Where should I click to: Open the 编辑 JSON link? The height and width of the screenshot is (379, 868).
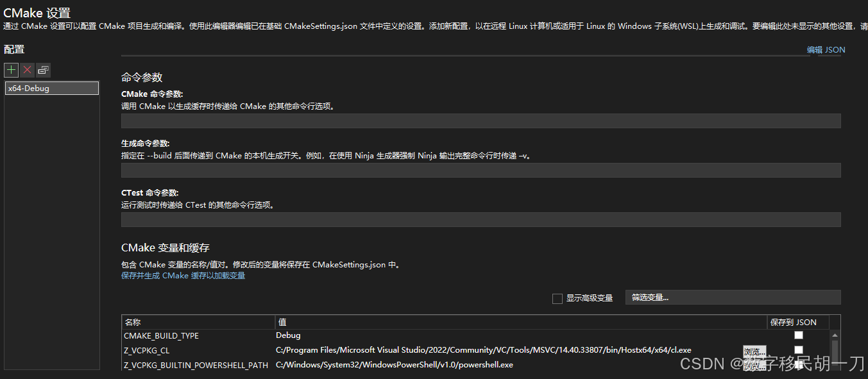coord(826,49)
